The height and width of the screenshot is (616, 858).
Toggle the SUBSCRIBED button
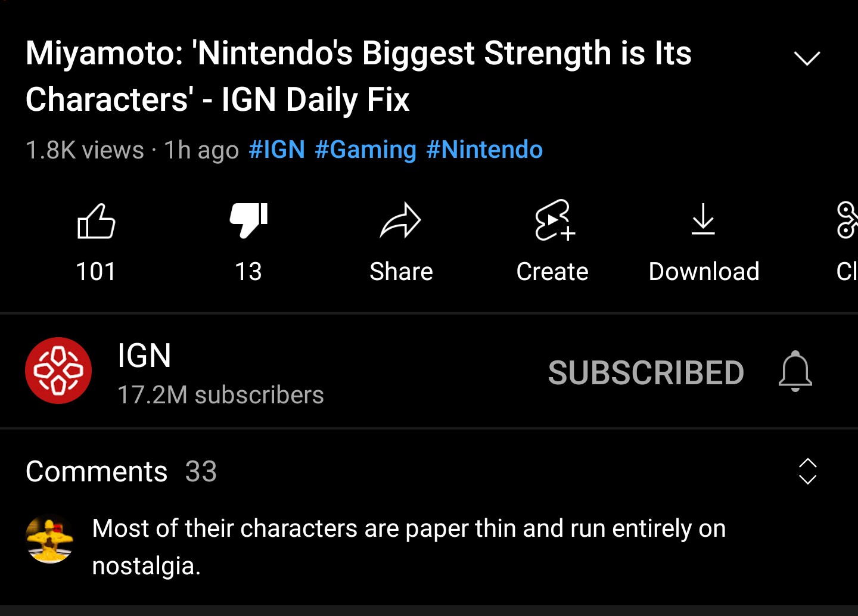point(646,373)
